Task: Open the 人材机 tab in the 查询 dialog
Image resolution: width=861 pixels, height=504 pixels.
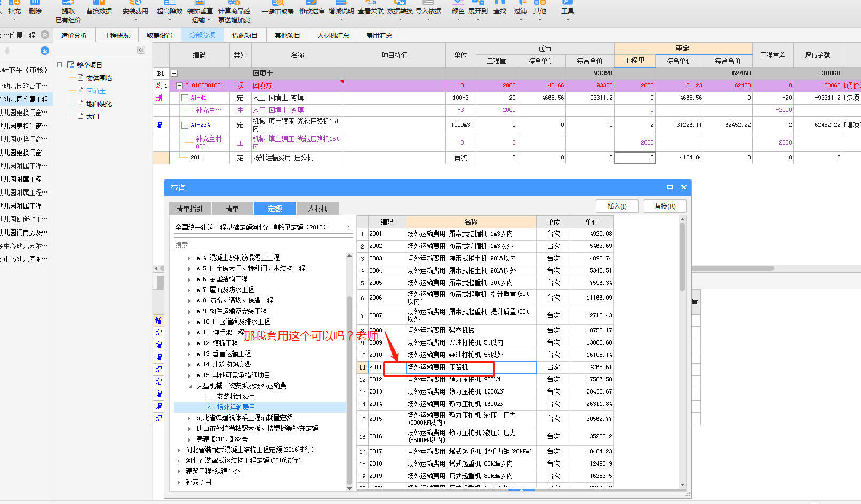Action: tap(317, 209)
